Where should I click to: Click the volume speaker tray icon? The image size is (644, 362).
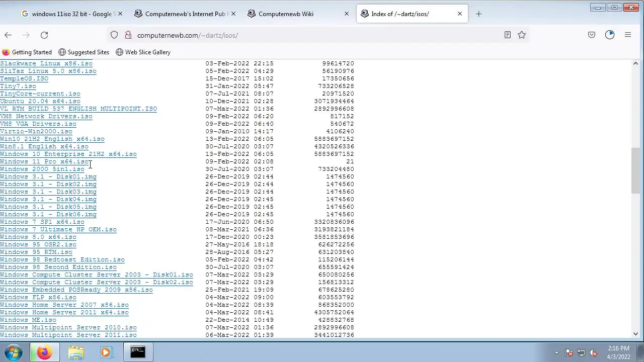(593, 352)
